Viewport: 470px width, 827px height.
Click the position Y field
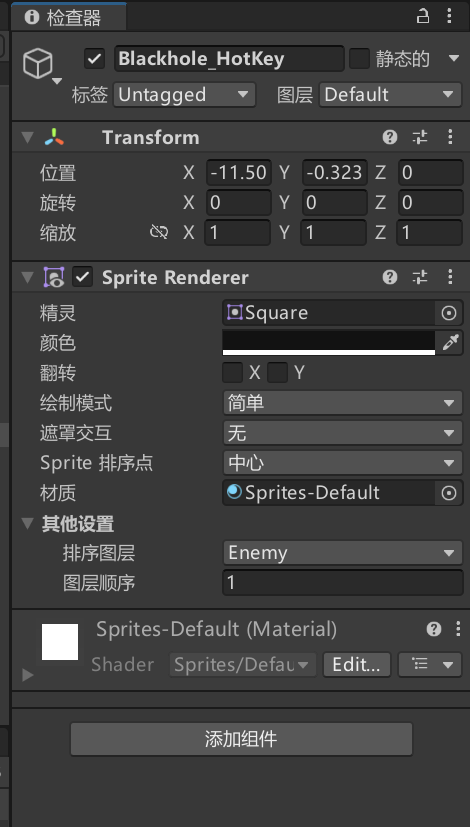pyautogui.click(x=334, y=172)
